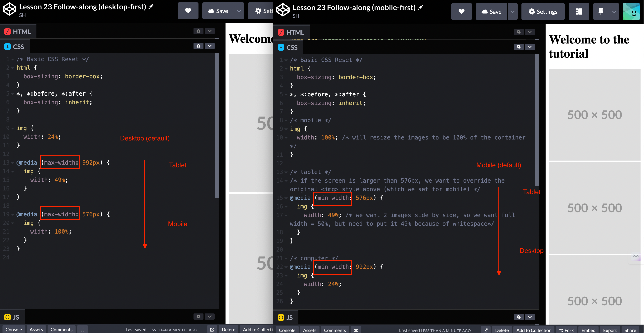Expand HTML editor menu in mobile-first window

[530, 32]
